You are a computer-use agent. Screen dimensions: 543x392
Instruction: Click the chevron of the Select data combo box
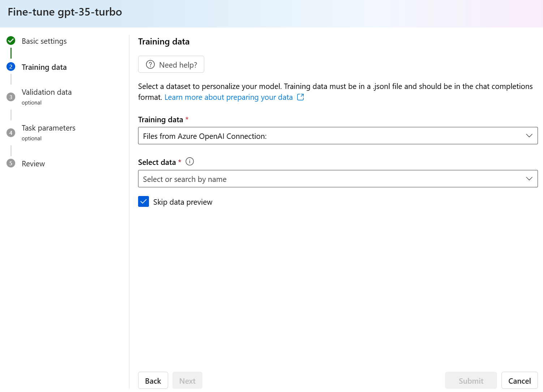point(529,179)
